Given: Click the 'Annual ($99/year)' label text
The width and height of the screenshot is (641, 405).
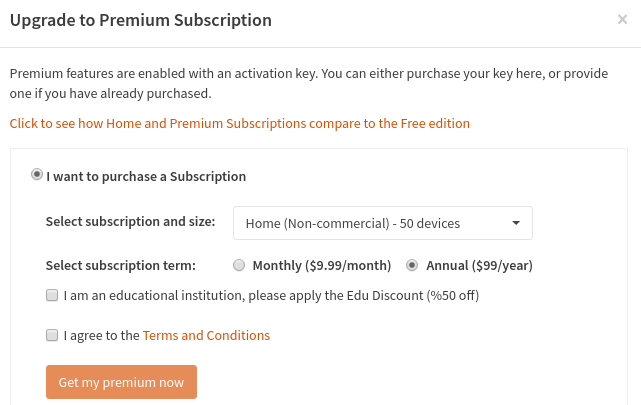Looking at the screenshot, I should pos(479,265).
